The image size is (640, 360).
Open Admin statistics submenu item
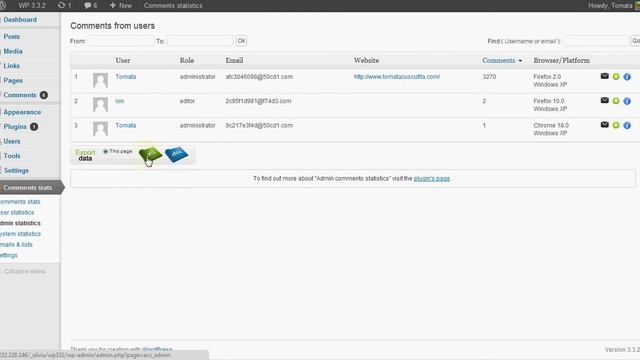[x=20, y=223]
